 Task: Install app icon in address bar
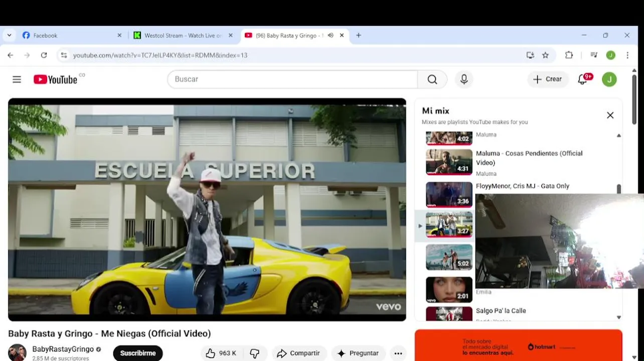click(x=530, y=55)
